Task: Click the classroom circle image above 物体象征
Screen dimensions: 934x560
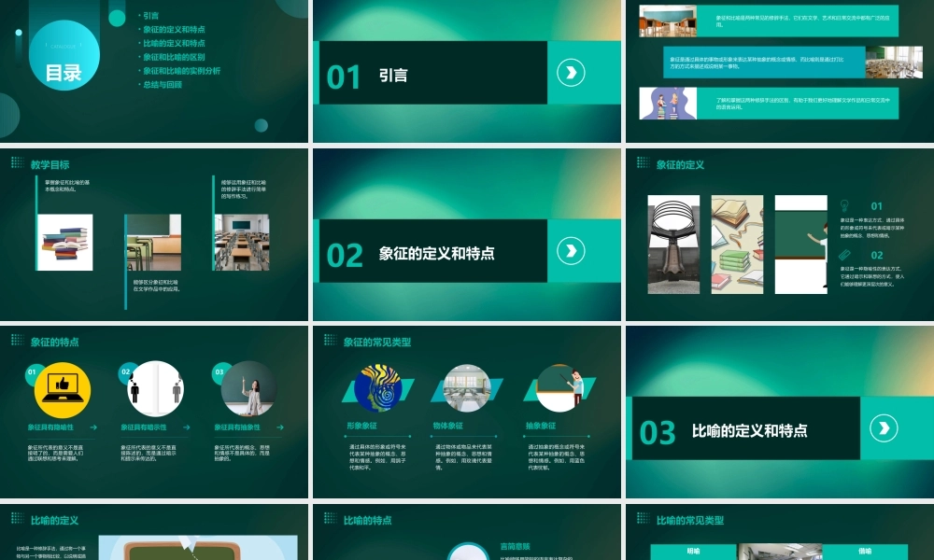Action: (x=467, y=388)
